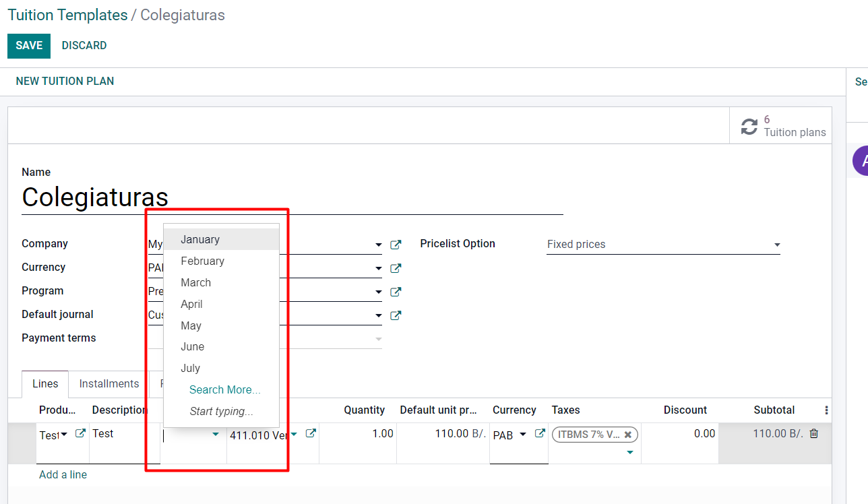Delete the Test line with trash icon
Screen dimensions: 868x504
click(813, 434)
